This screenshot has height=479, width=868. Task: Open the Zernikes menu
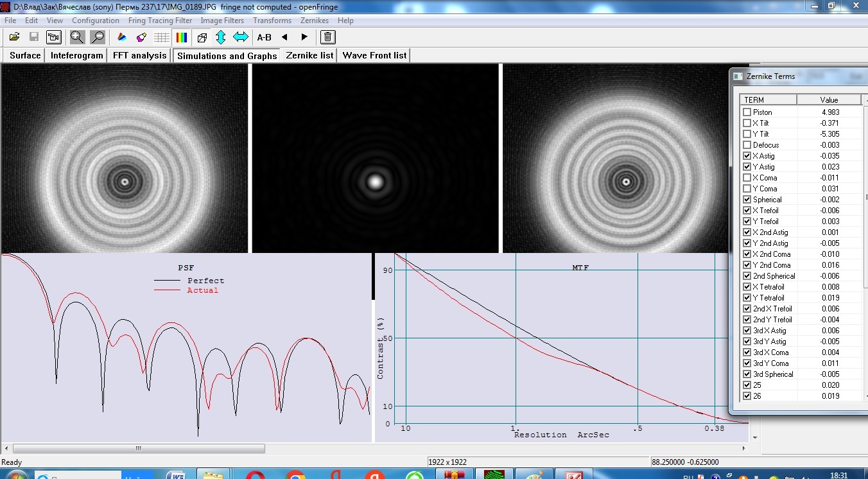tap(315, 21)
